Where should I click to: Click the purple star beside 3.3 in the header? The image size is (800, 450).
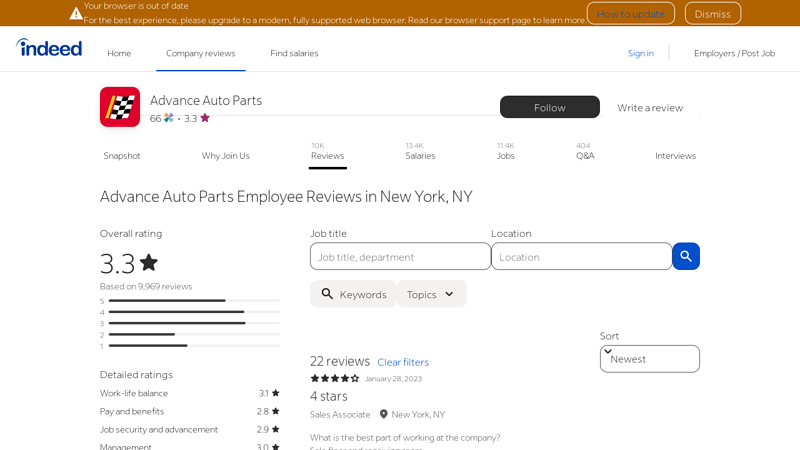pos(205,118)
